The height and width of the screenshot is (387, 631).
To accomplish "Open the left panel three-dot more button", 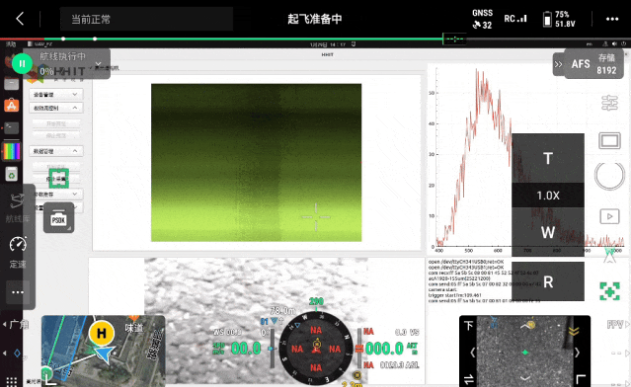I will [x=18, y=292].
